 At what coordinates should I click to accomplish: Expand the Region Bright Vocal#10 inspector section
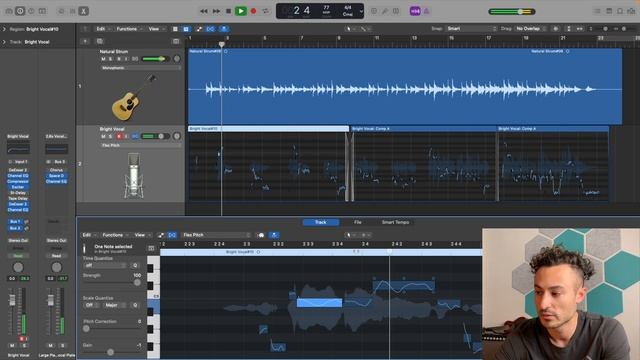[x=4, y=29]
